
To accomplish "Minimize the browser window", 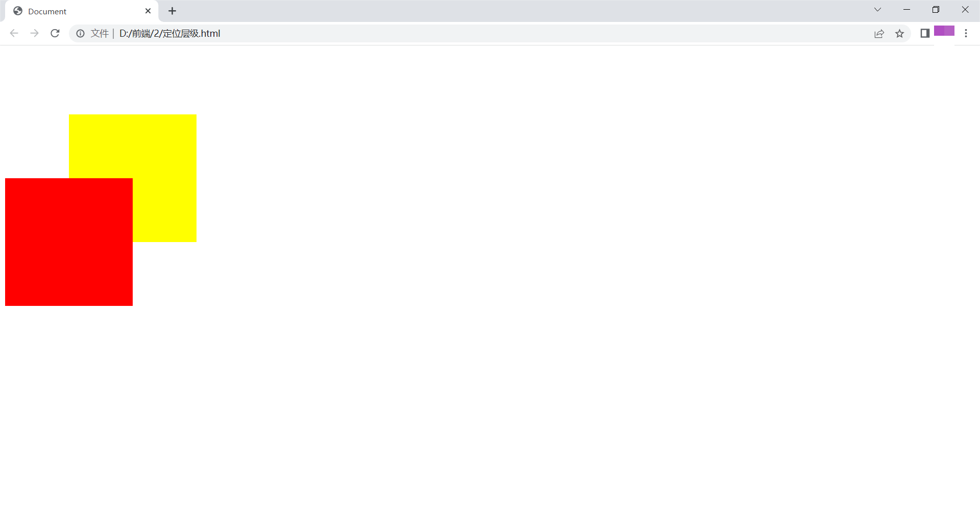I will tap(906, 10).
